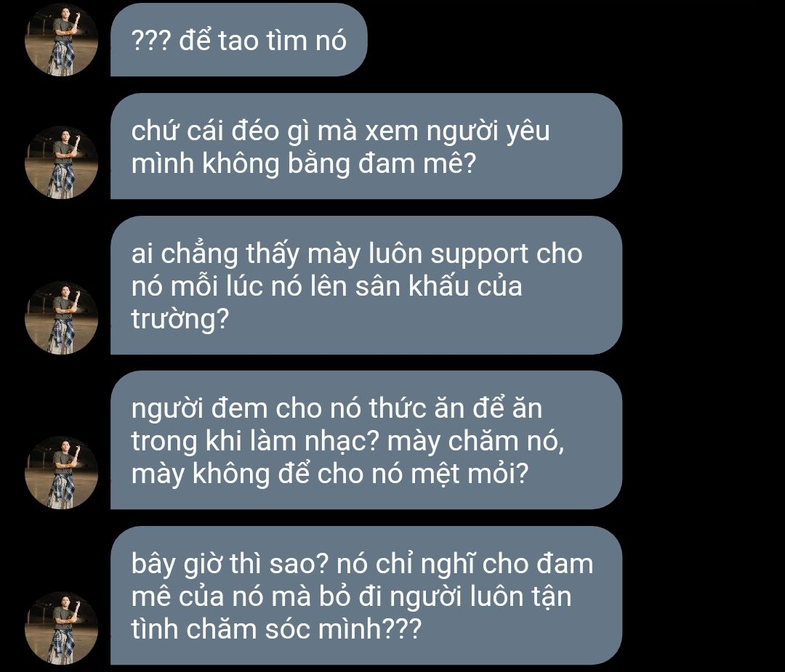This screenshot has width=785, height=672.
Task: Tap line 'người đem cho nó thức ăn để ăn'
Action: coord(337,409)
